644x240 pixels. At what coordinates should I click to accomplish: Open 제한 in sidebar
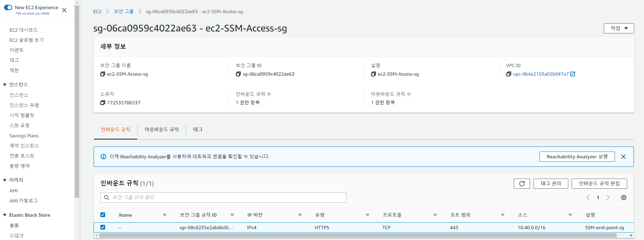pyautogui.click(x=14, y=71)
